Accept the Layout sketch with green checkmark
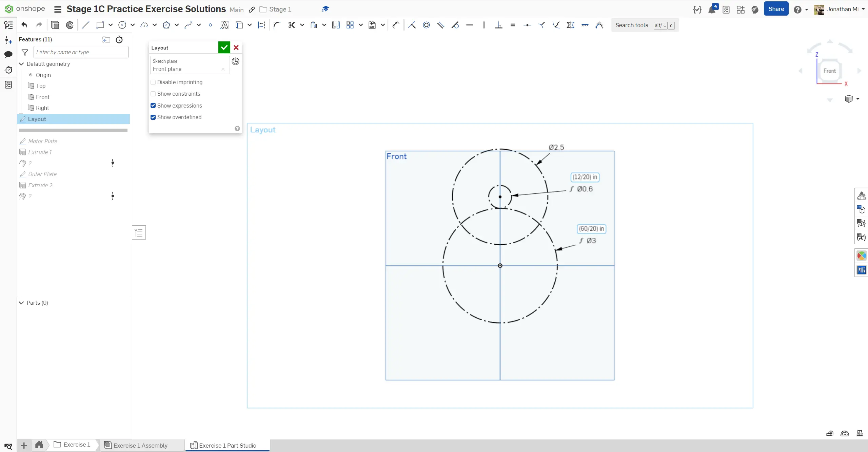 coord(224,48)
